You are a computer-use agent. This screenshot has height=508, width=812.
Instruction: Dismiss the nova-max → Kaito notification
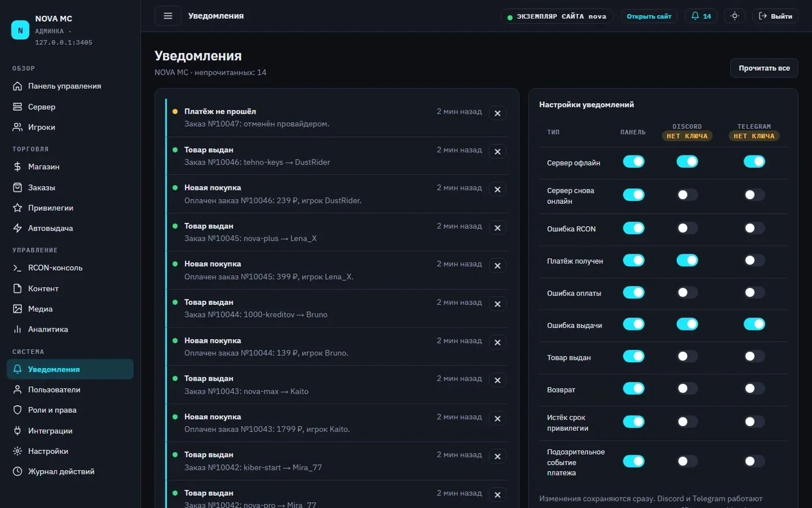point(498,380)
